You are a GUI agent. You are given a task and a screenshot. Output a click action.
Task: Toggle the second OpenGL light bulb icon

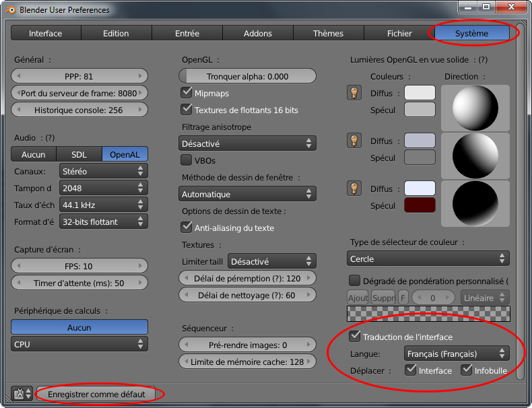[x=354, y=141]
